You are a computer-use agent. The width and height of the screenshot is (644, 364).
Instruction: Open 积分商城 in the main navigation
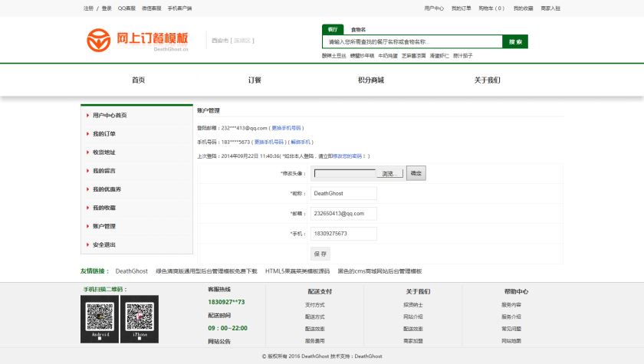(371, 80)
